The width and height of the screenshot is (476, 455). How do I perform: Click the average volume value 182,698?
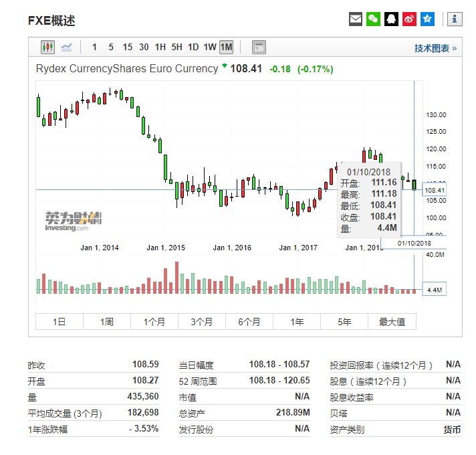pyautogui.click(x=143, y=412)
